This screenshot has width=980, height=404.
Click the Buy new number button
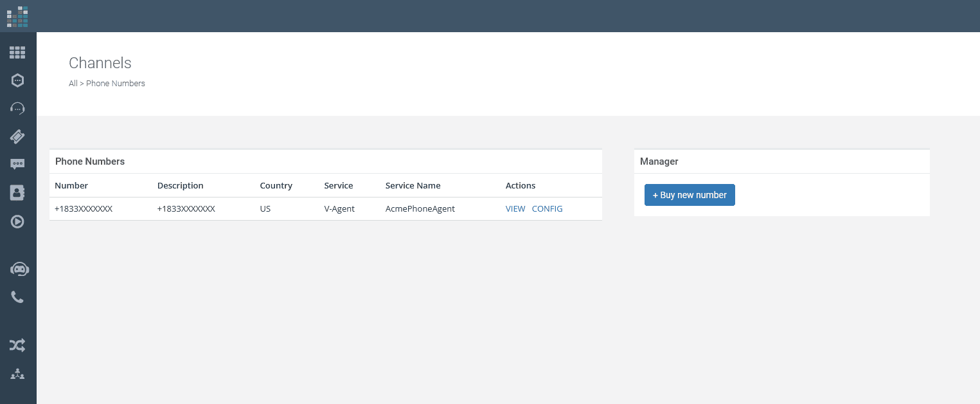(690, 195)
